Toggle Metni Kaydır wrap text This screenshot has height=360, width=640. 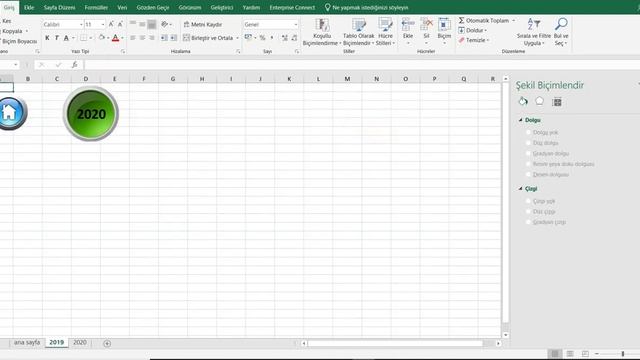[x=203, y=24]
